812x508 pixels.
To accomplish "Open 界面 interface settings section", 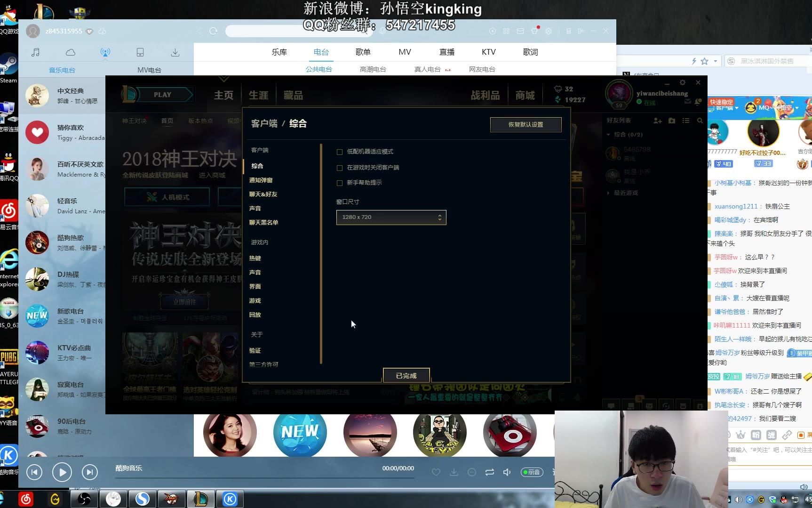I will click(255, 287).
